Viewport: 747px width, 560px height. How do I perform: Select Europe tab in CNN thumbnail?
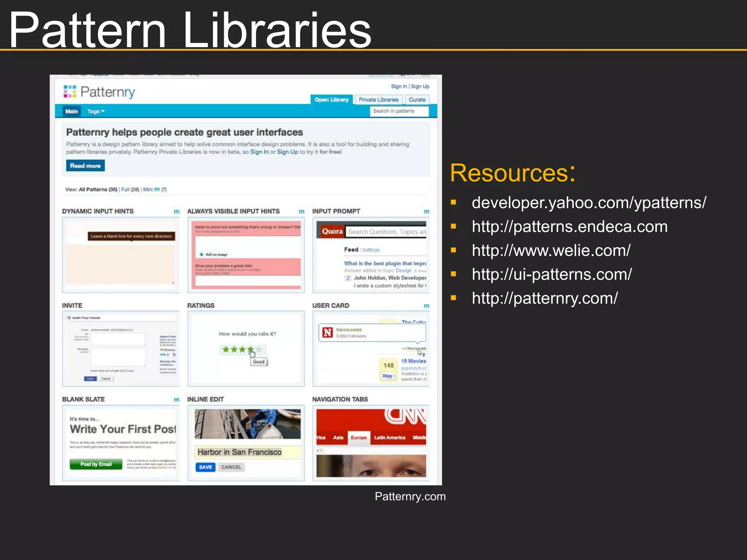pos(359,437)
